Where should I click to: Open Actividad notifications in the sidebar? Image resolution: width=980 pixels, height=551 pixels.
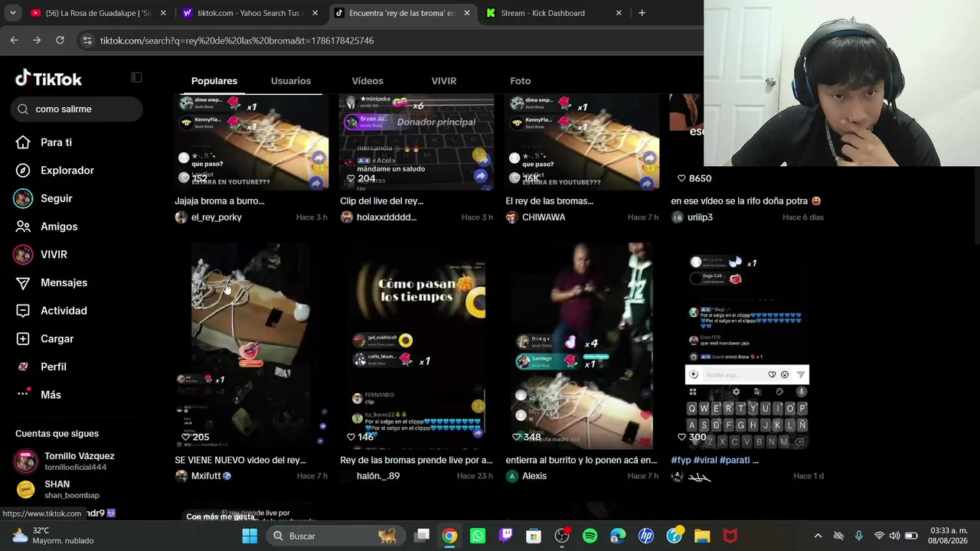click(52, 311)
